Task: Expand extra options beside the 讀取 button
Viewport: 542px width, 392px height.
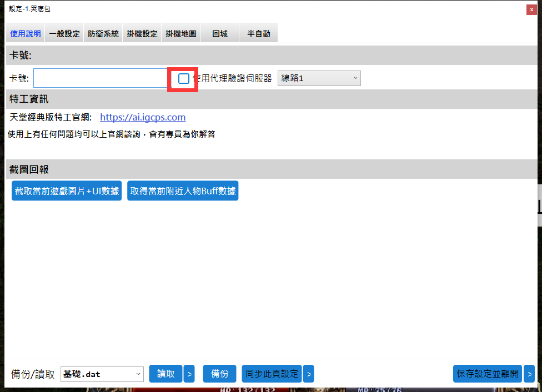Action: (x=189, y=374)
